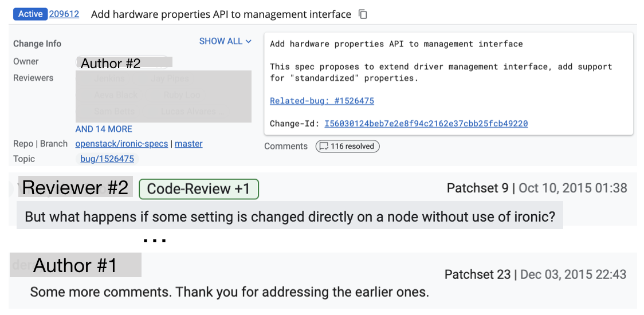Open the Change-Id I56030124beb7 link
The image size is (644, 315).
coord(426,124)
